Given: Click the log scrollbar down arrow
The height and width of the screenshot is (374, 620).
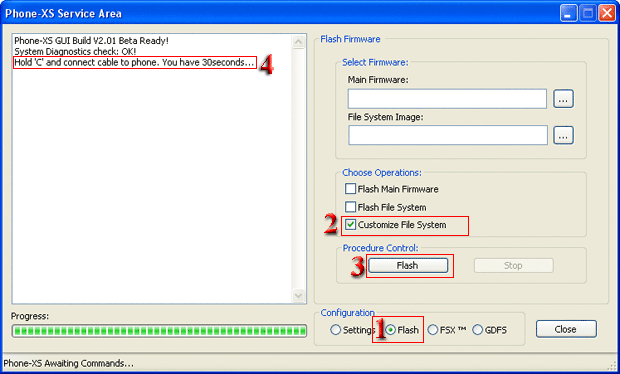Looking at the screenshot, I should (x=299, y=295).
